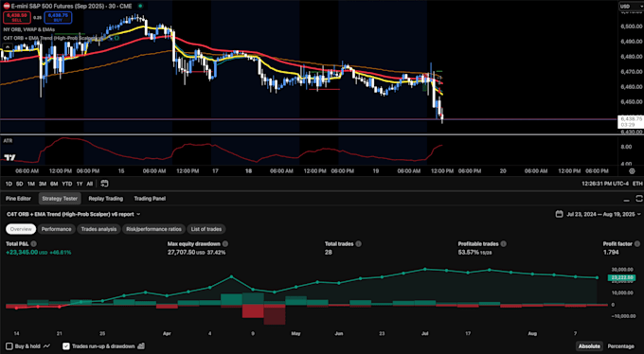Switch equity chart to Absolute
The image size is (644, 354).
[x=589, y=346]
